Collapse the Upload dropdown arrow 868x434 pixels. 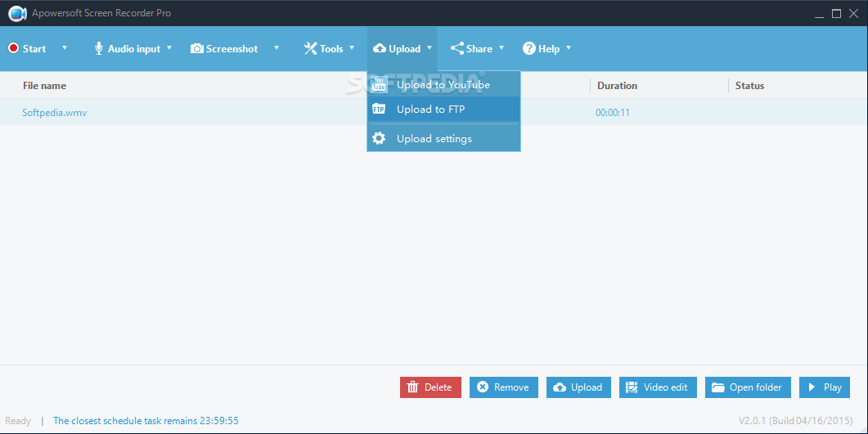(429, 48)
